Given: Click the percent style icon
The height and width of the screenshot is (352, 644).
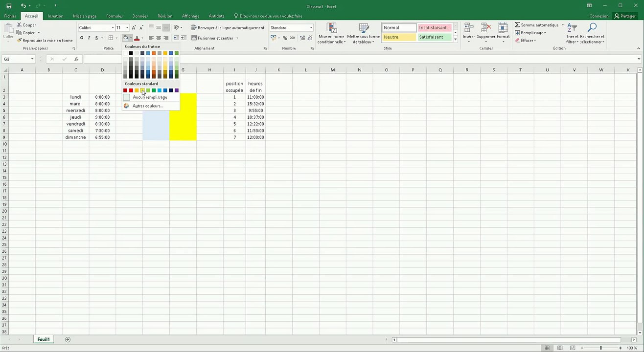Looking at the screenshot, I should (284, 38).
